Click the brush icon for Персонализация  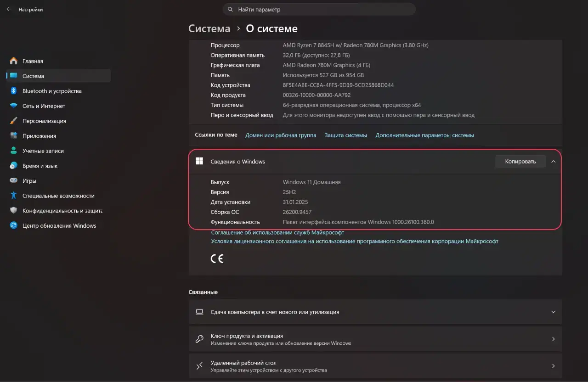[x=14, y=121]
